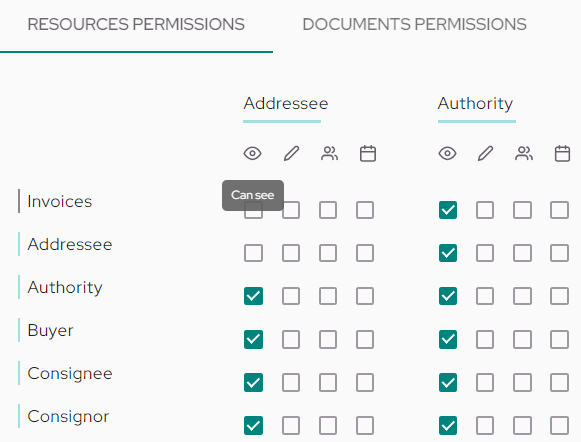Click the pencil edit icon under Authority
This screenshot has width=581, height=442.
(x=485, y=153)
